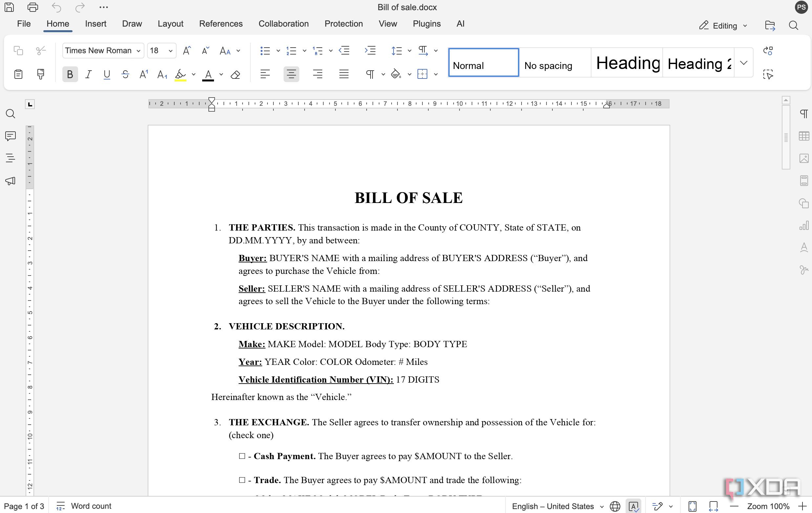The image size is (812, 513).
Task: Open the Editing mode dropdown
Action: 724,26
